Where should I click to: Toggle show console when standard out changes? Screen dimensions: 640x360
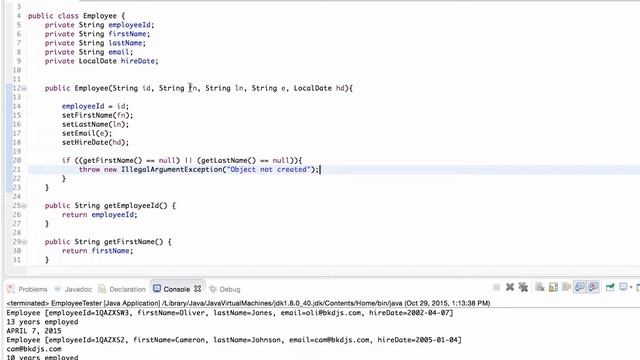click(x=580, y=287)
